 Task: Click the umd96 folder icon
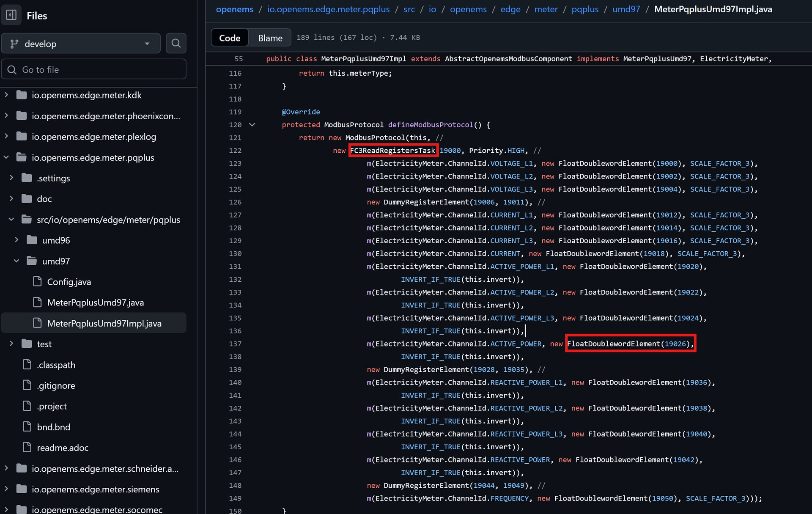pyautogui.click(x=32, y=240)
